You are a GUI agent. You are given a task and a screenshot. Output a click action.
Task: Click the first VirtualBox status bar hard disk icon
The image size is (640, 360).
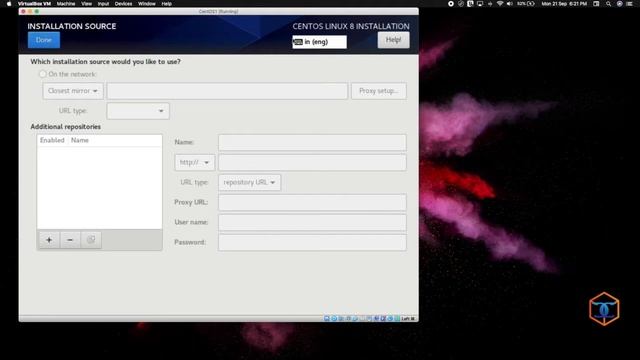pyautogui.click(x=327, y=318)
